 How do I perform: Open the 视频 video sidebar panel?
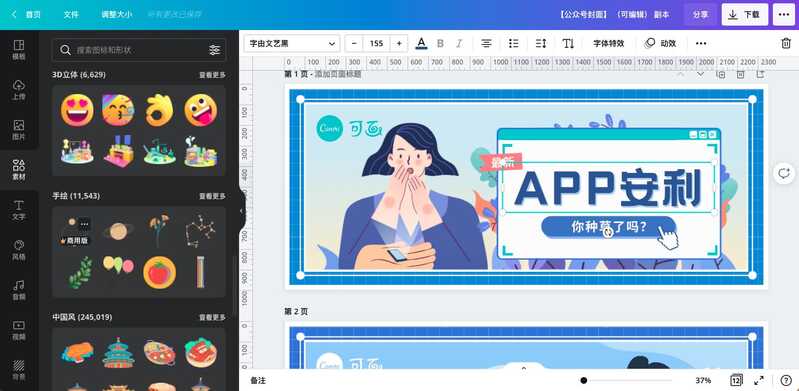click(x=19, y=330)
